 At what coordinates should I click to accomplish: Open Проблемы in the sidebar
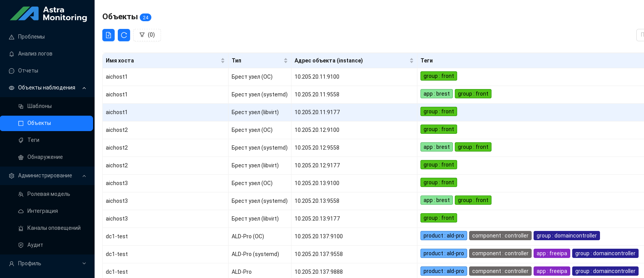[31, 37]
